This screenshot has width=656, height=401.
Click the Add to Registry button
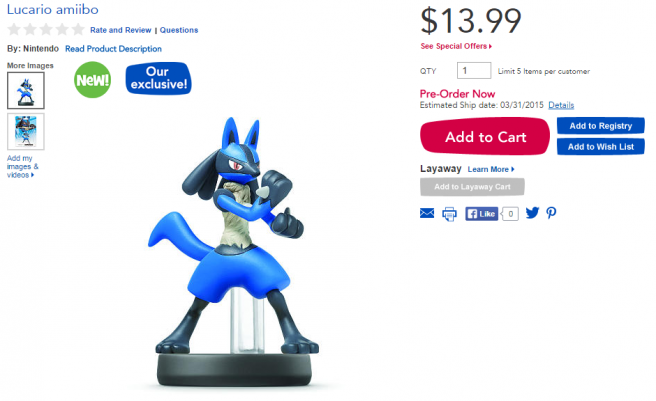[x=600, y=126]
